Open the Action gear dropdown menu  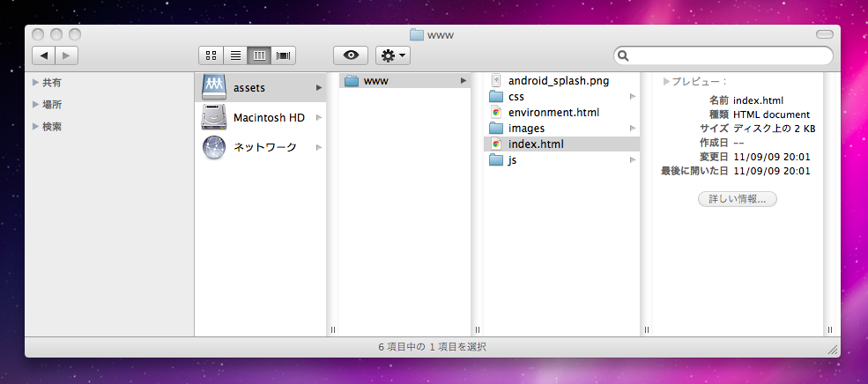(393, 55)
